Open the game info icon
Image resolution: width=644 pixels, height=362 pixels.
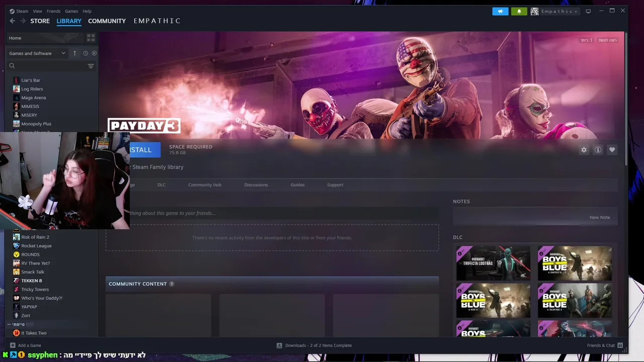(598, 150)
